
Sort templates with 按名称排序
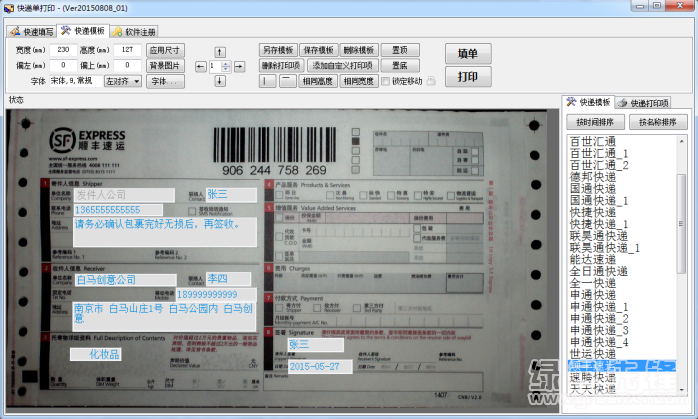tap(658, 122)
